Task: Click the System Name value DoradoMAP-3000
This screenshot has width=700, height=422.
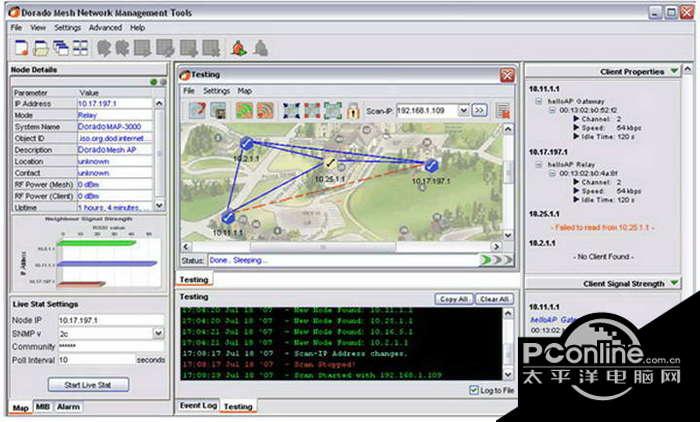Action: (115, 127)
